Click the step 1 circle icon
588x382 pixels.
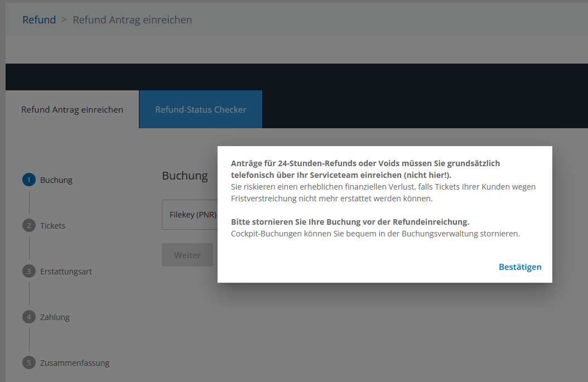tap(28, 180)
